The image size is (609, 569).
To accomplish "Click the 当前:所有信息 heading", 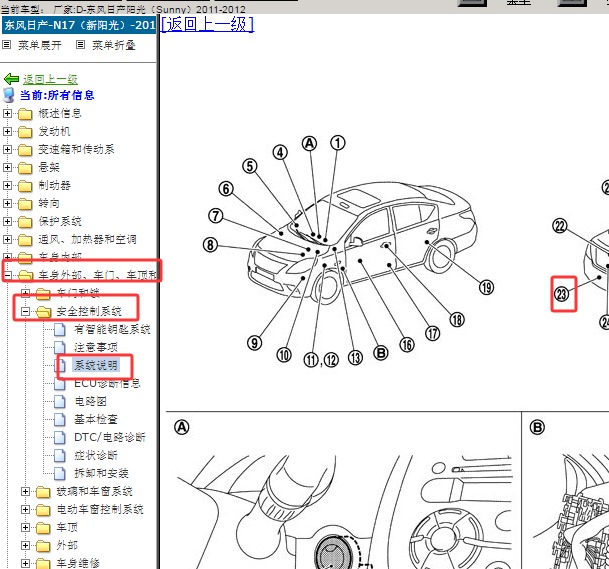I will 57,95.
